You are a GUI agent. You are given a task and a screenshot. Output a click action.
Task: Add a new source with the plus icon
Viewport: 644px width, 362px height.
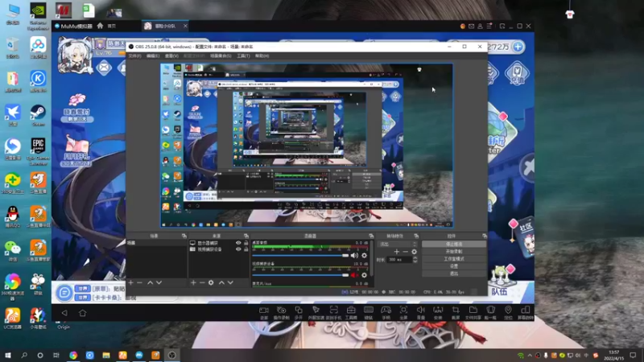click(193, 283)
